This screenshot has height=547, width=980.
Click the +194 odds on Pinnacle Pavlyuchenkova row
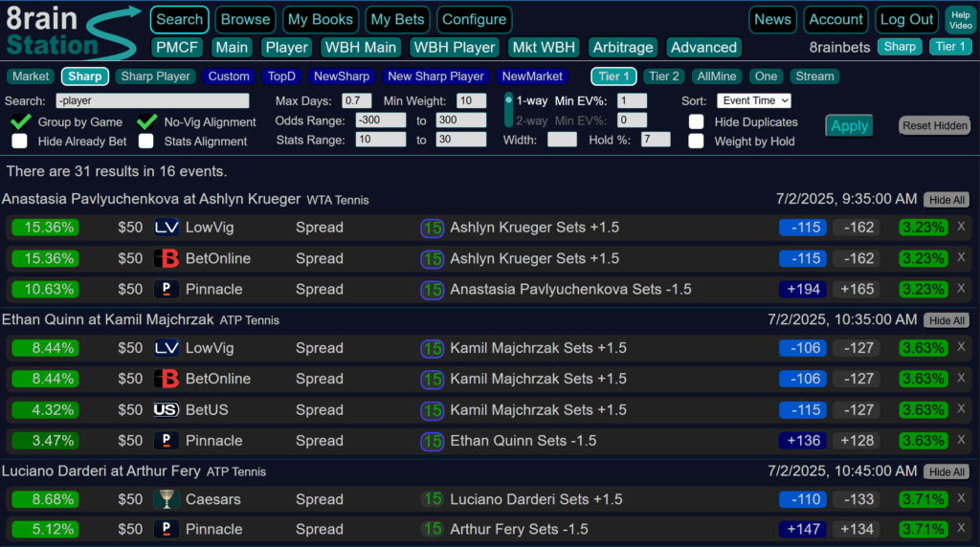coord(803,289)
